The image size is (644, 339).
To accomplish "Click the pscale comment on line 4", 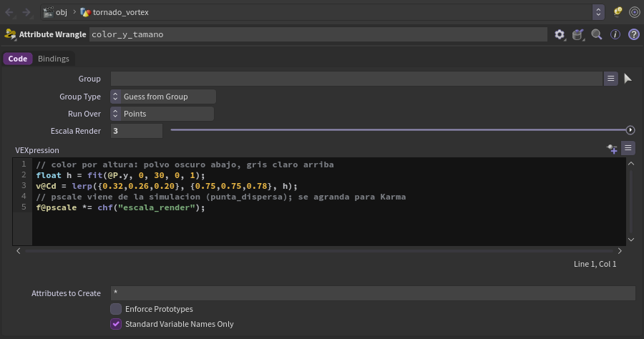I will [x=220, y=197].
